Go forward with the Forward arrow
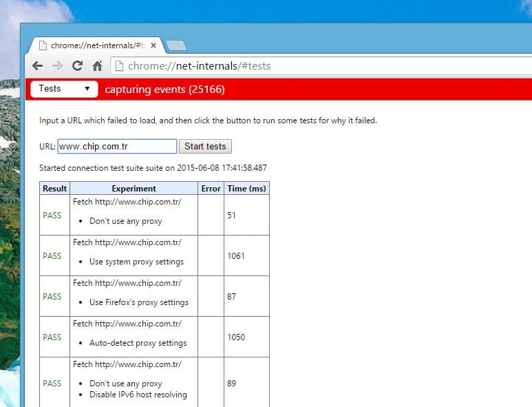This screenshot has height=407, width=532. point(58,66)
